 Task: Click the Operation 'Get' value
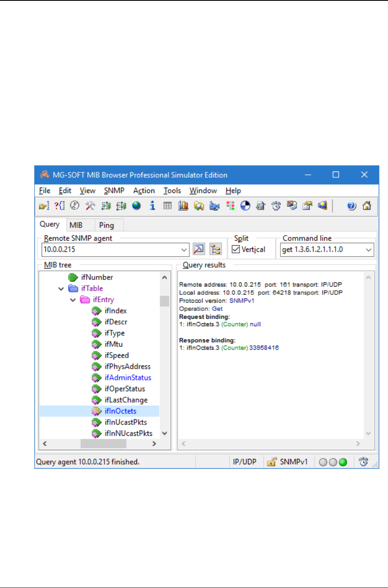pyautogui.click(x=217, y=308)
